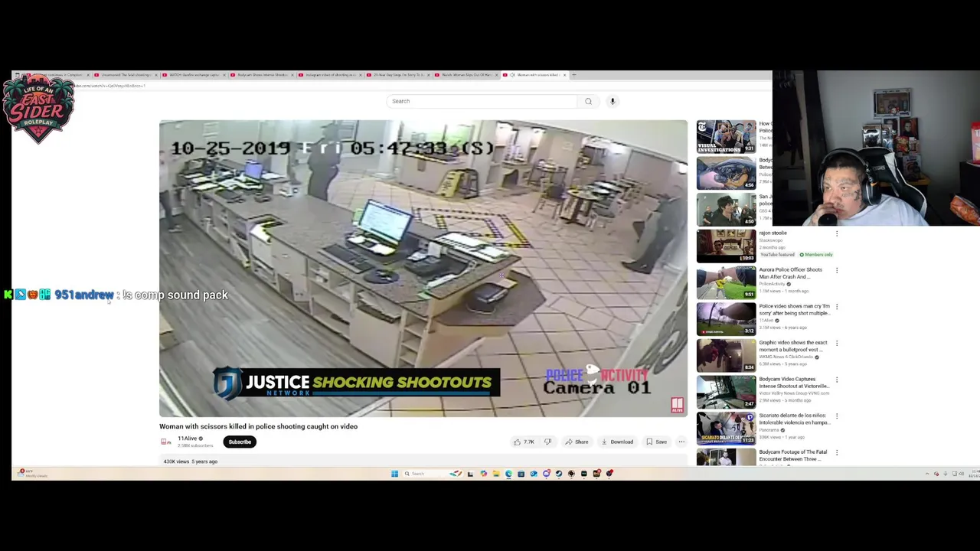The image size is (980, 551).
Task: Click in the YouTube search field
Action: (x=482, y=101)
